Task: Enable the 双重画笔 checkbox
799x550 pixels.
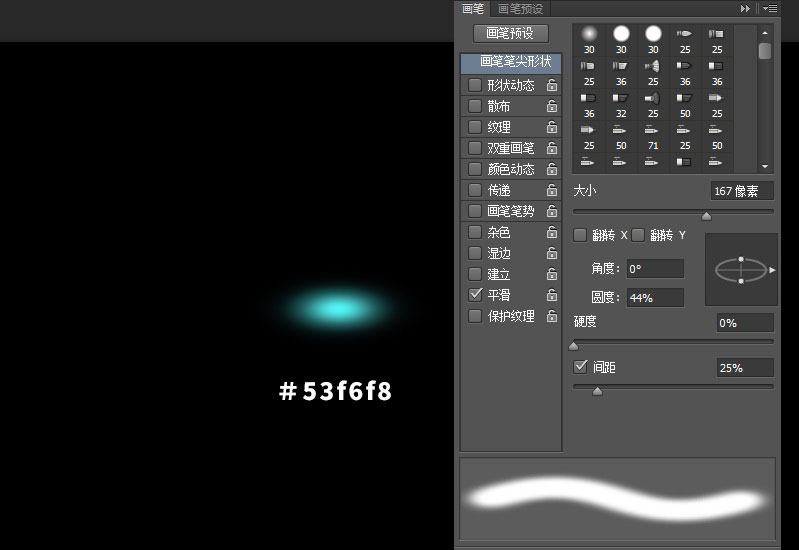Action: click(x=475, y=148)
